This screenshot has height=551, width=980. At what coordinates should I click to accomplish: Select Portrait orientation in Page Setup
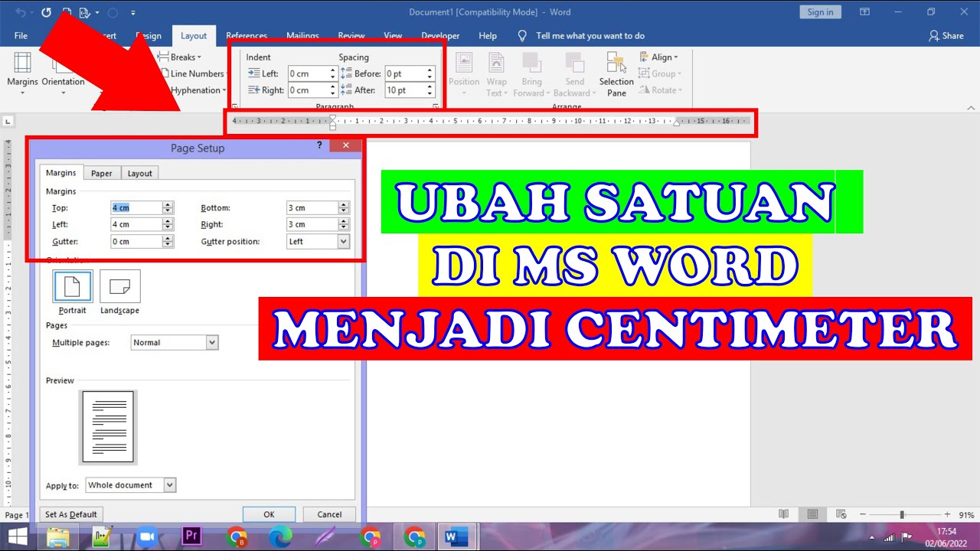coord(73,292)
